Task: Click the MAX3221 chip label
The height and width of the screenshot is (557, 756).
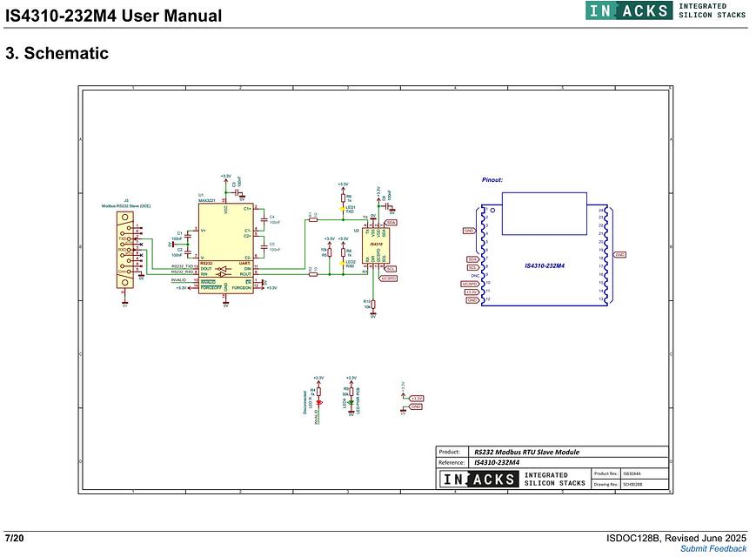Action: click(x=207, y=200)
